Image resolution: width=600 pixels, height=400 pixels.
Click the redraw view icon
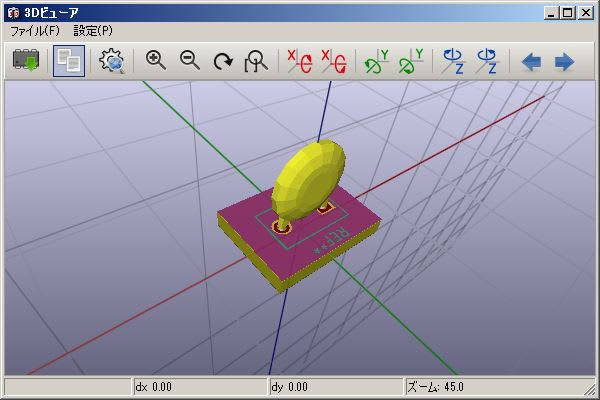223,61
